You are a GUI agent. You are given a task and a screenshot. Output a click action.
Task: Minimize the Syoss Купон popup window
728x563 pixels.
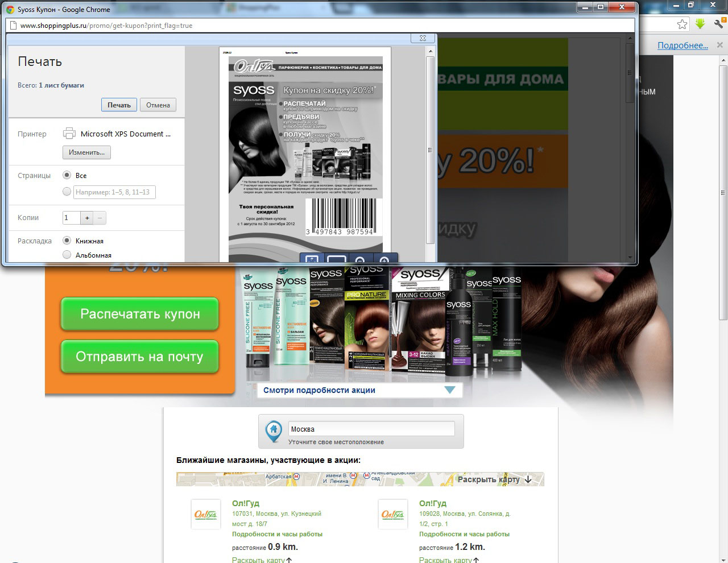[x=584, y=7]
